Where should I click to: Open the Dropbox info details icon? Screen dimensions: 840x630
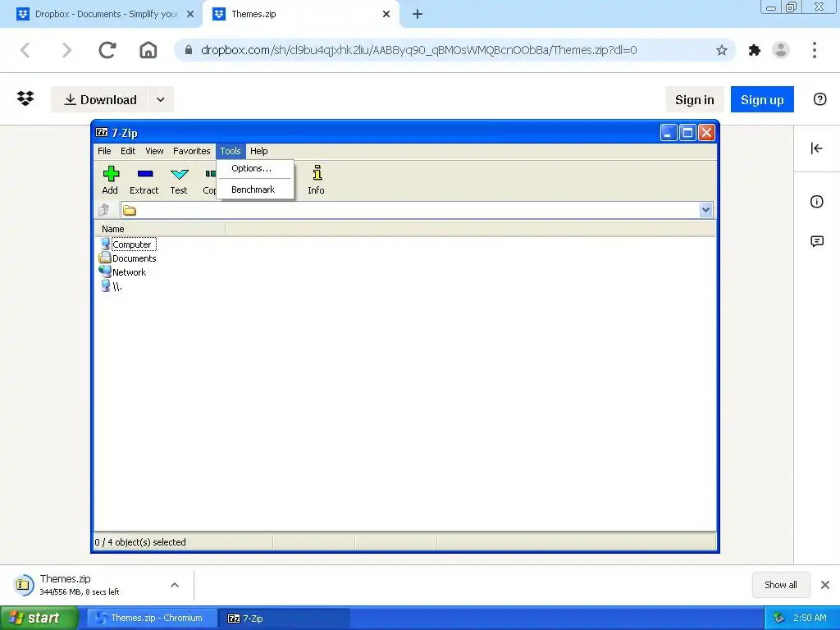coord(816,202)
